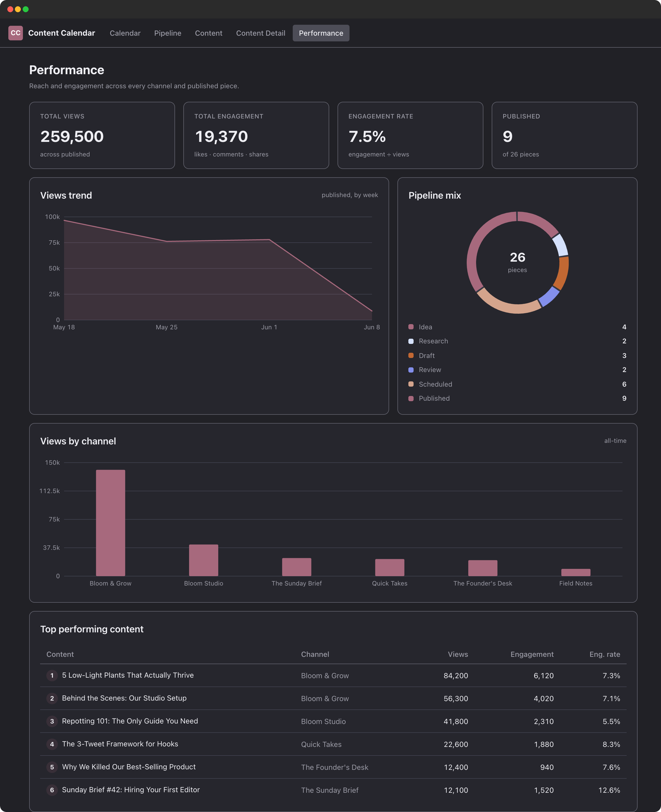Click the Field Notes bar
This screenshot has width=661, height=812.
pyautogui.click(x=576, y=573)
